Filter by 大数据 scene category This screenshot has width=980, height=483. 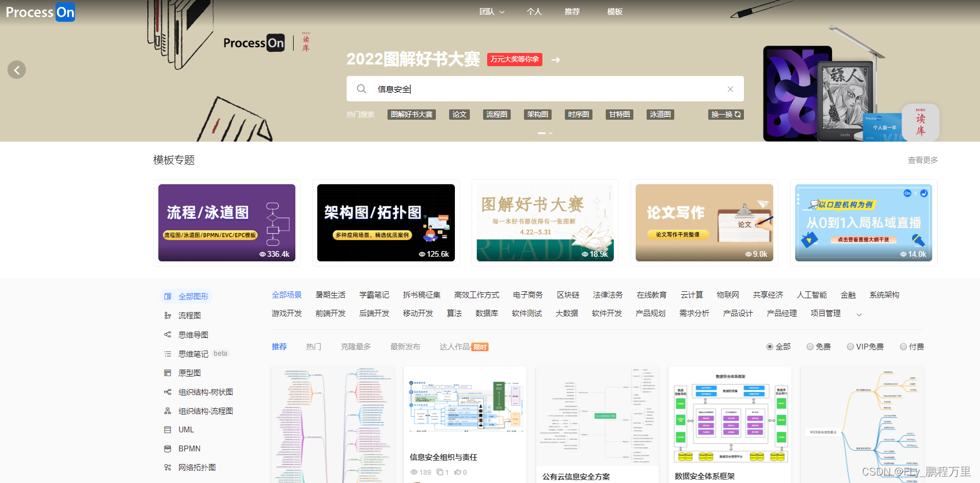(x=567, y=313)
